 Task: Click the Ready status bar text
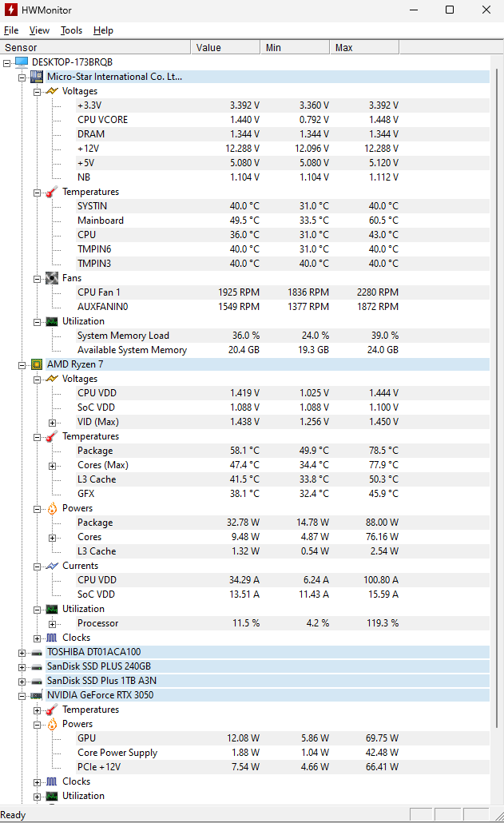[13, 815]
